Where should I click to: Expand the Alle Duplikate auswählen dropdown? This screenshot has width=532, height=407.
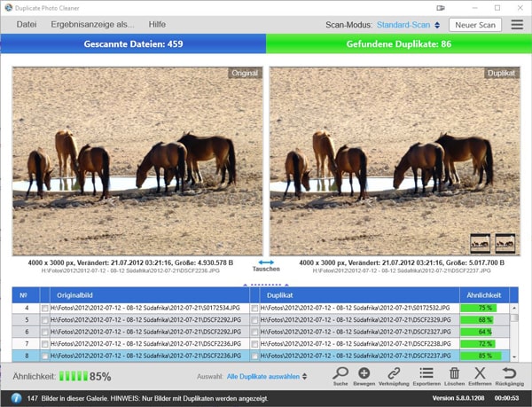click(x=267, y=377)
